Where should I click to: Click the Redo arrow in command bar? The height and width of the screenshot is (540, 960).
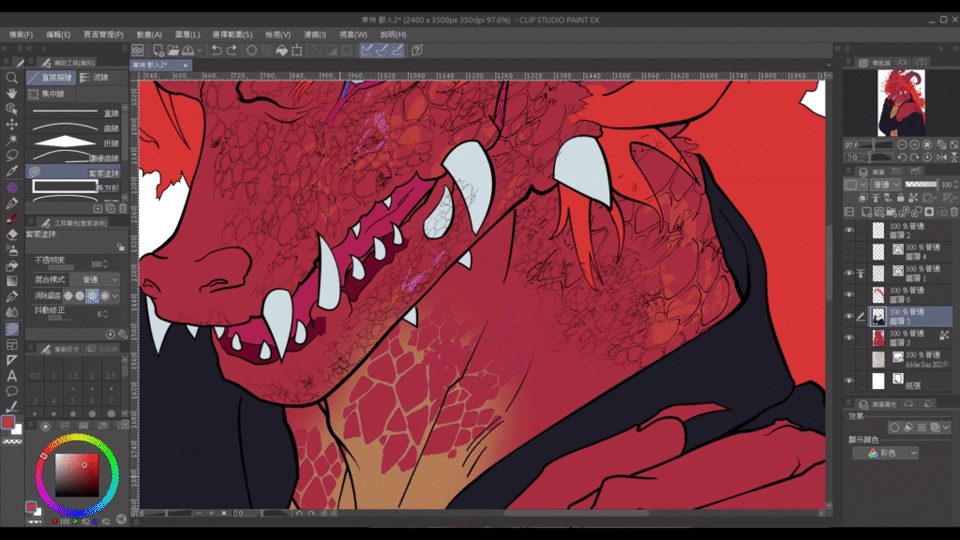(232, 50)
